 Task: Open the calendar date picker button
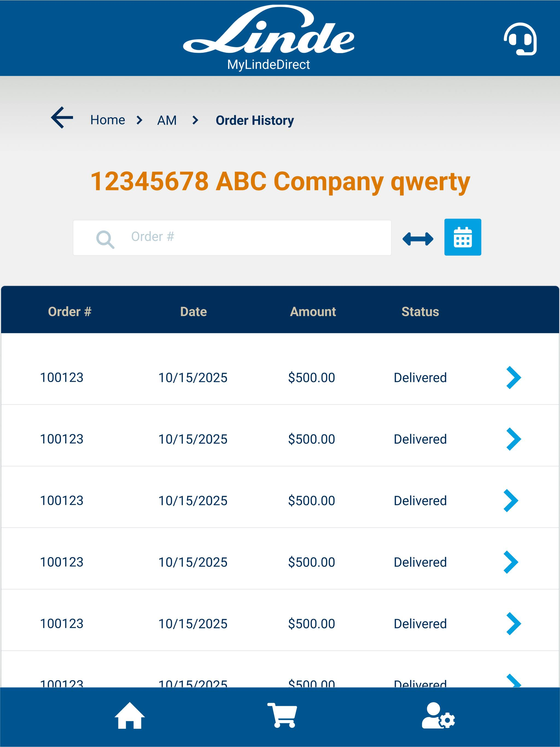tap(462, 237)
